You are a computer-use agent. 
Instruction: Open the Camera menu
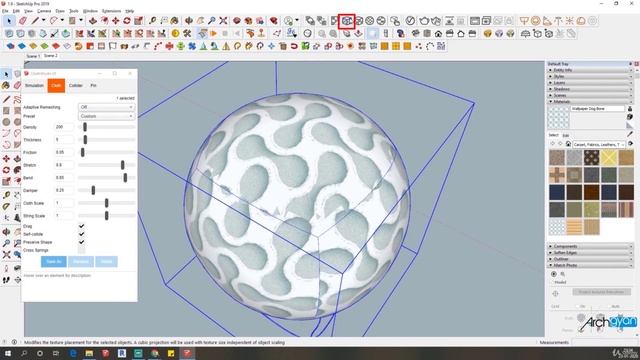[44, 11]
